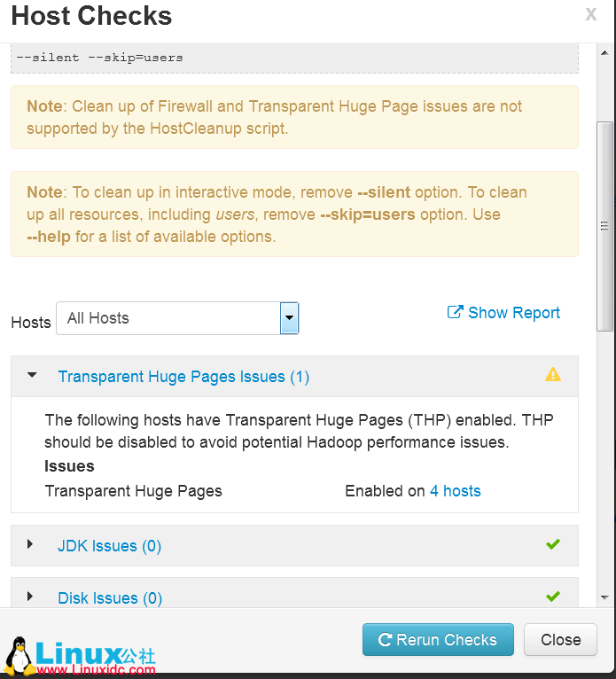Image resolution: width=616 pixels, height=679 pixels.
Task: Click the scrollbar up arrow
Action: [x=604, y=53]
